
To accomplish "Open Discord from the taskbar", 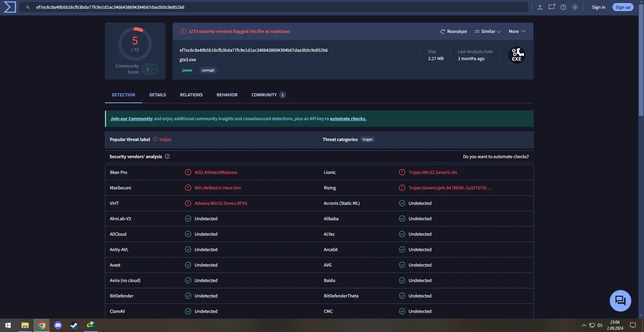I will coord(58,325).
